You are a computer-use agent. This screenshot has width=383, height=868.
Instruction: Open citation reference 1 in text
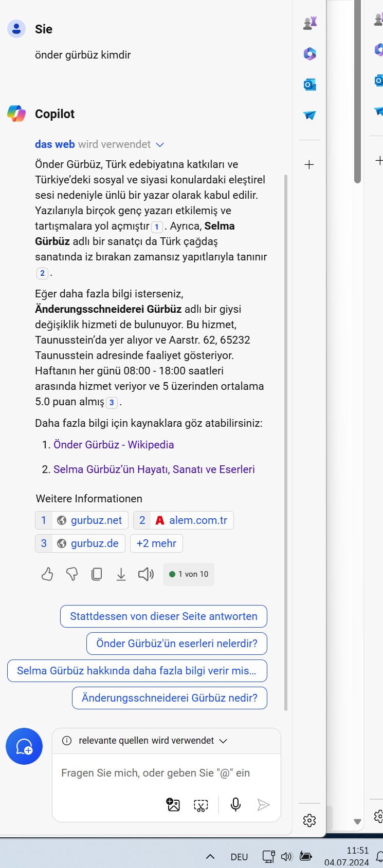point(157,227)
